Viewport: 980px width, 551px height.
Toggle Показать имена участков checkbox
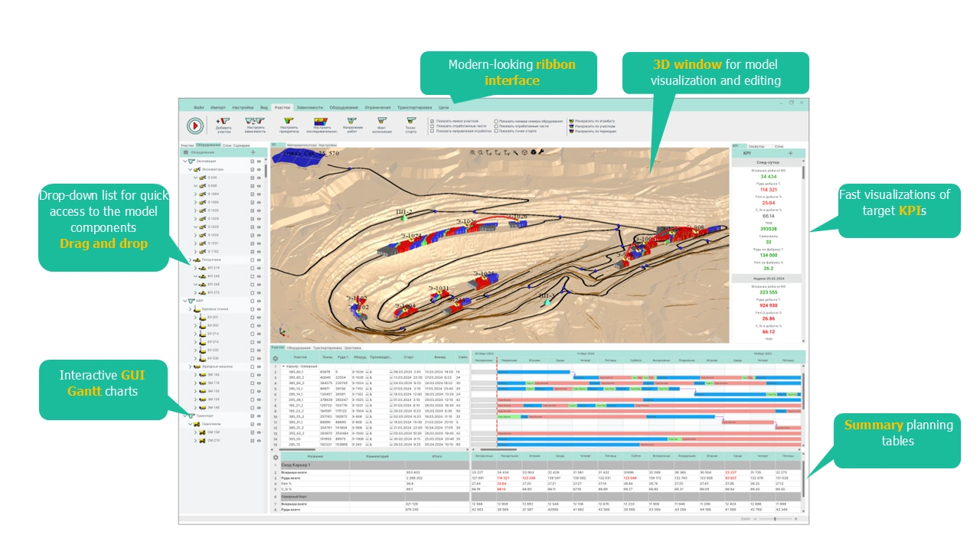click(x=433, y=121)
